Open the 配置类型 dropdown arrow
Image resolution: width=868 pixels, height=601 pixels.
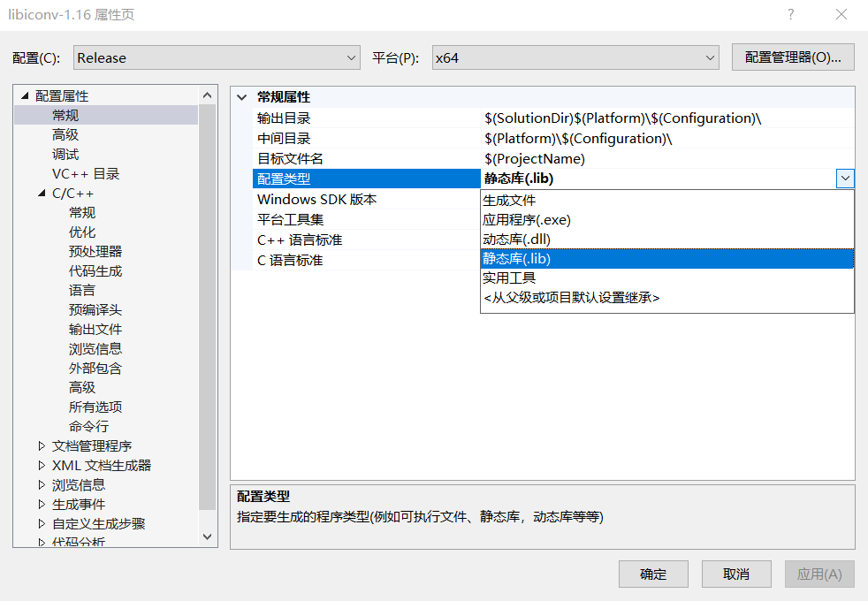[846, 178]
